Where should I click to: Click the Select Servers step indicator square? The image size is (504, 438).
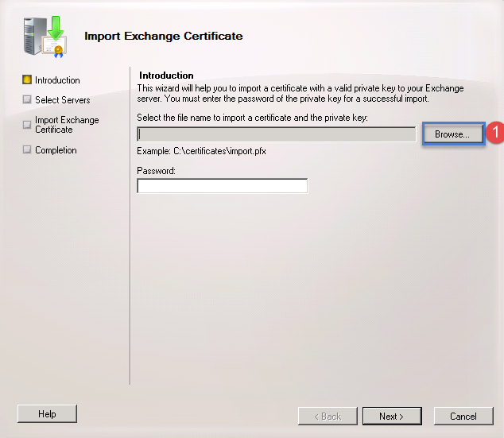27,99
